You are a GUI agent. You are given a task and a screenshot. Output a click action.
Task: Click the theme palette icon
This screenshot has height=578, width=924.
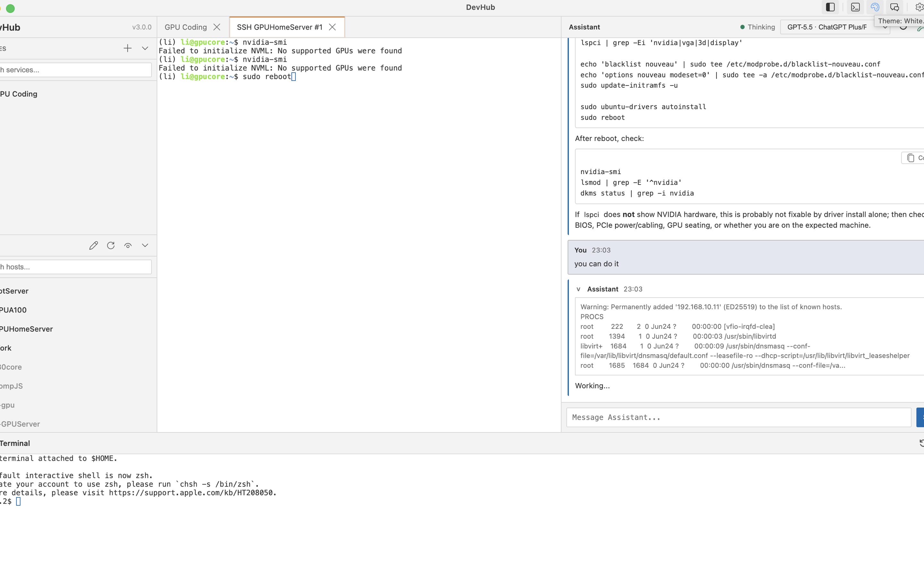(x=875, y=7)
